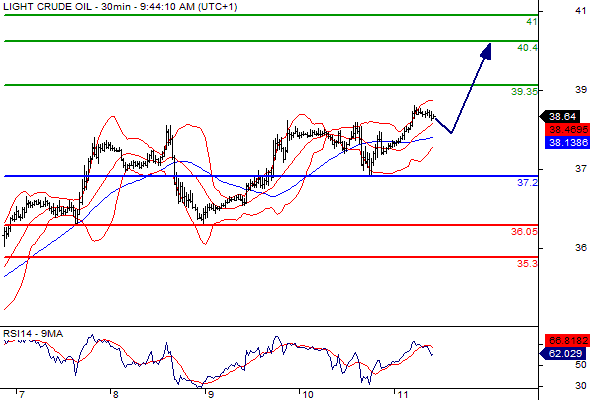Click the green 41 resistance label

[532, 22]
